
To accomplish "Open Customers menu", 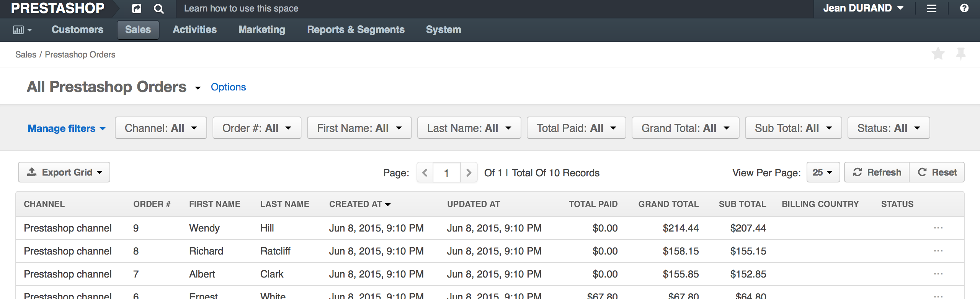I will pos(77,30).
